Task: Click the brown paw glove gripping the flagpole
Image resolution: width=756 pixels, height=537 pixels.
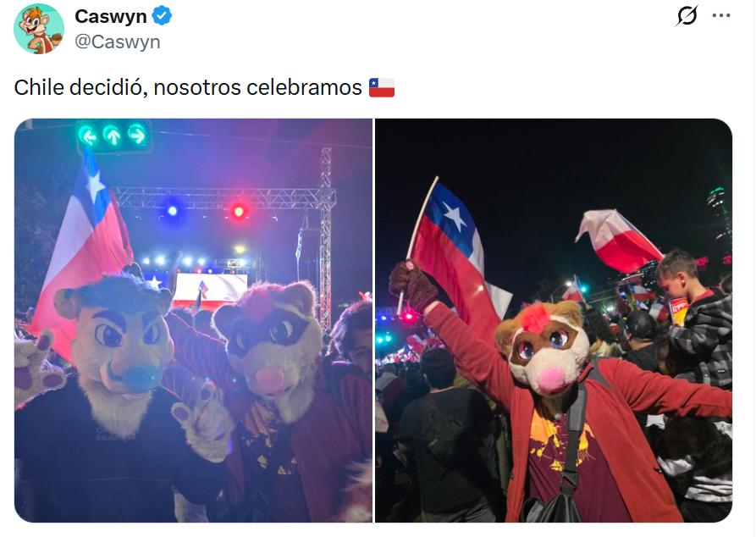Action: coord(413,285)
